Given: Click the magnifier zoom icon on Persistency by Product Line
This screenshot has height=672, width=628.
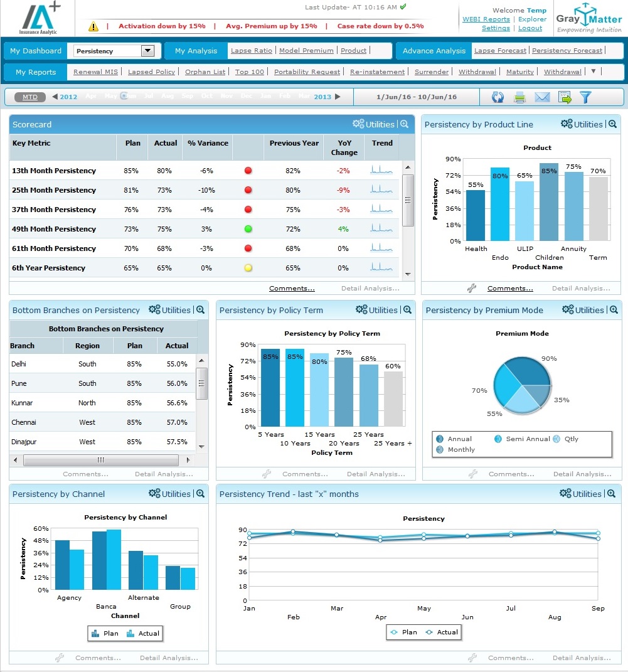Looking at the screenshot, I should coord(611,124).
